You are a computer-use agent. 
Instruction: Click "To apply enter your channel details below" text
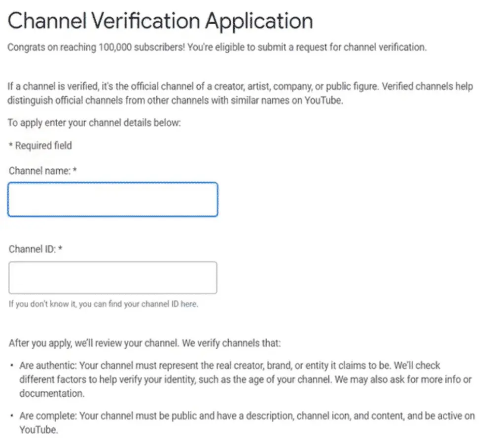point(94,122)
